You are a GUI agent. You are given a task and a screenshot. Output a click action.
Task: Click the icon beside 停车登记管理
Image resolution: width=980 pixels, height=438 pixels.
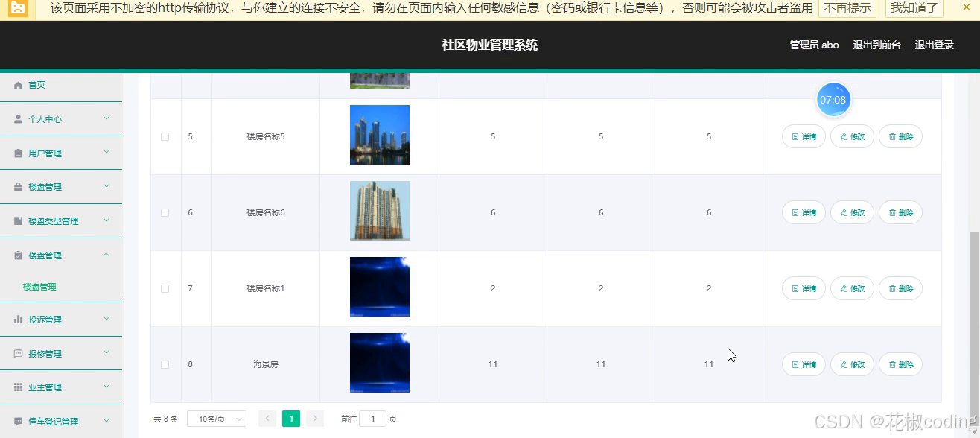19,422
